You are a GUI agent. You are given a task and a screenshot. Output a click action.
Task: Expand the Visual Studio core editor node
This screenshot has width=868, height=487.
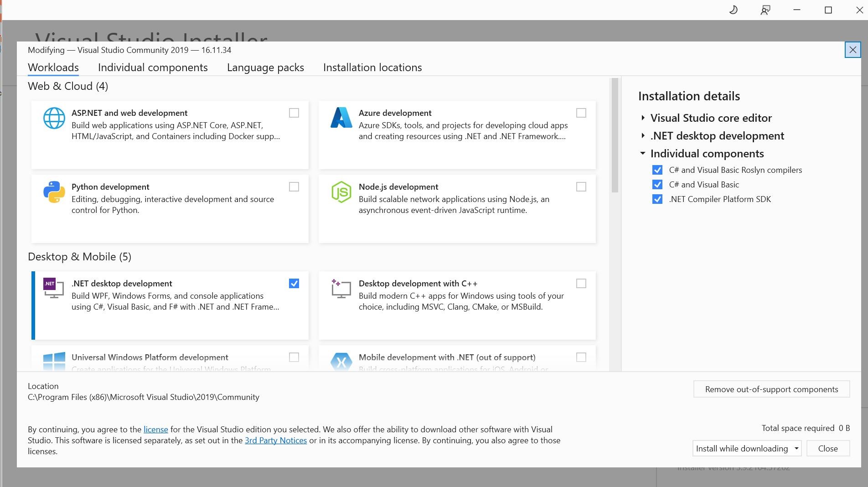(643, 118)
